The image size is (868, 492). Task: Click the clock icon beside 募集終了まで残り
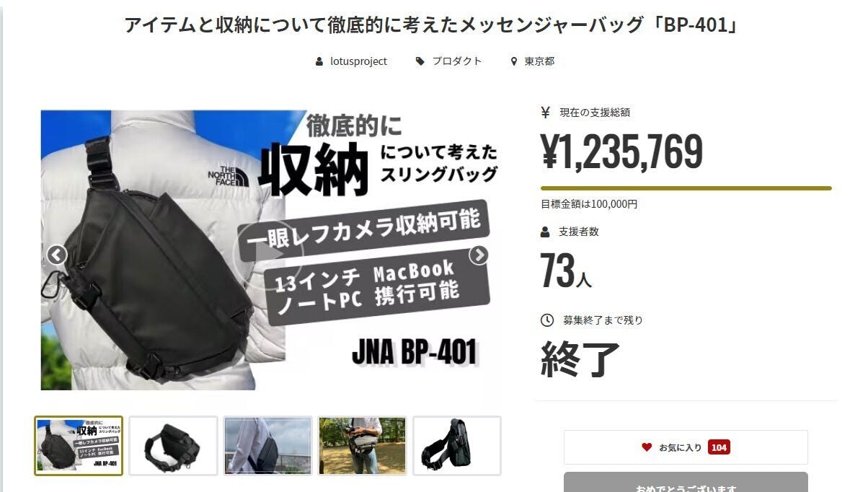pyautogui.click(x=547, y=320)
